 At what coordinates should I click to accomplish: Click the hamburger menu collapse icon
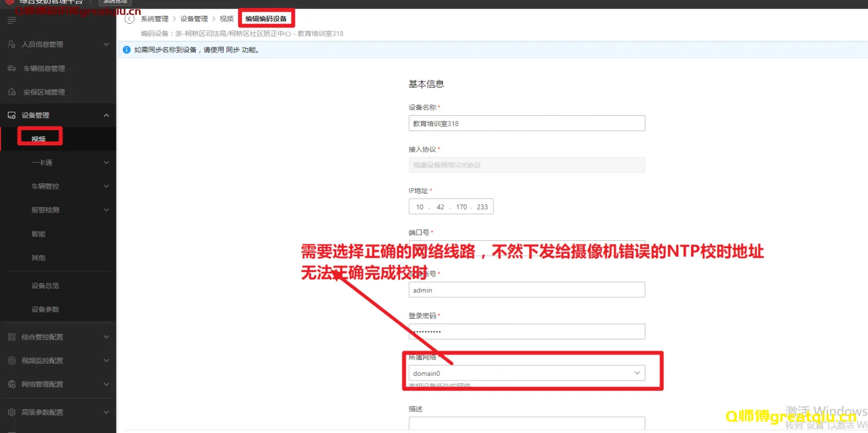coord(12,21)
